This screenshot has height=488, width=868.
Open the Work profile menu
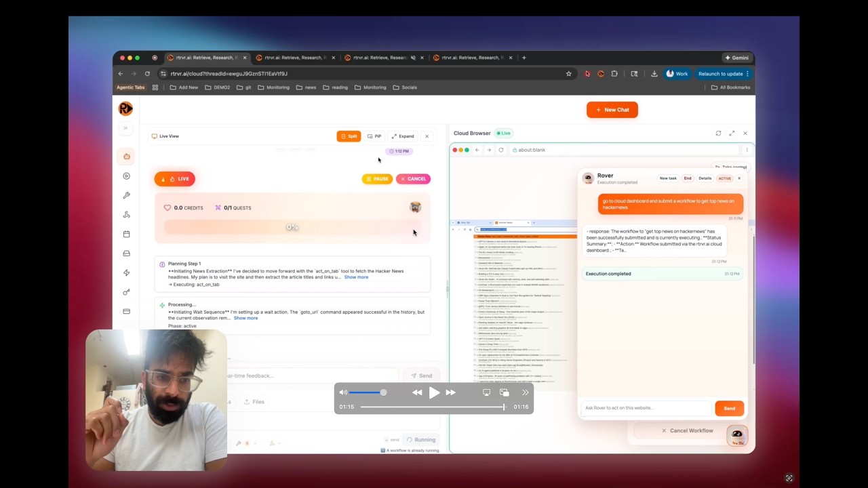click(677, 74)
